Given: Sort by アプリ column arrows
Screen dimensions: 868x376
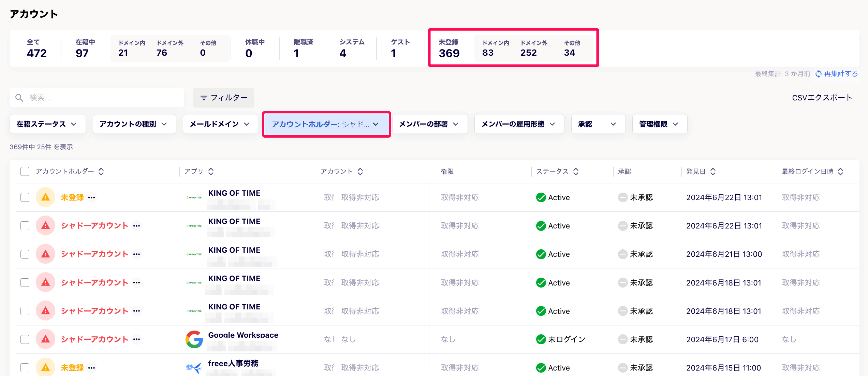Looking at the screenshot, I should tap(211, 171).
